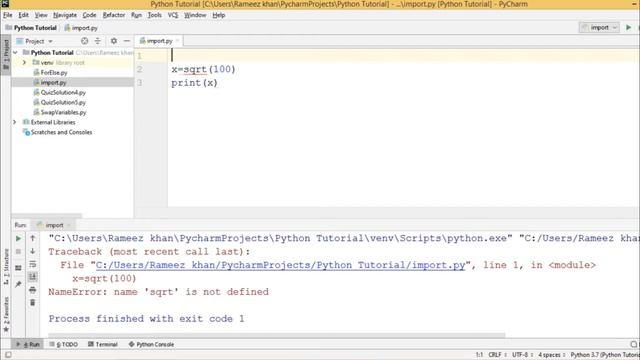This screenshot has width=640, height=360.
Task: Open ForElse.py in project tree
Action: [x=54, y=73]
